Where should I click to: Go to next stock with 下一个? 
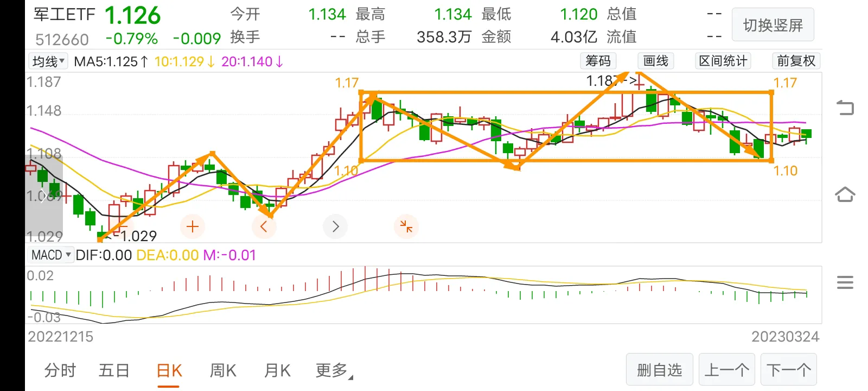click(x=789, y=370)
